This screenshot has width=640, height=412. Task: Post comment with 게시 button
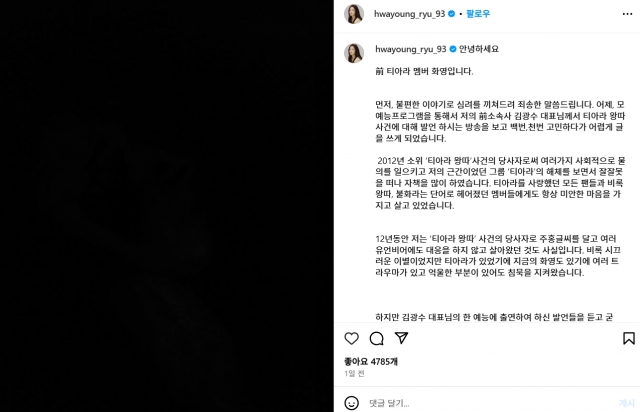(627, 403)
